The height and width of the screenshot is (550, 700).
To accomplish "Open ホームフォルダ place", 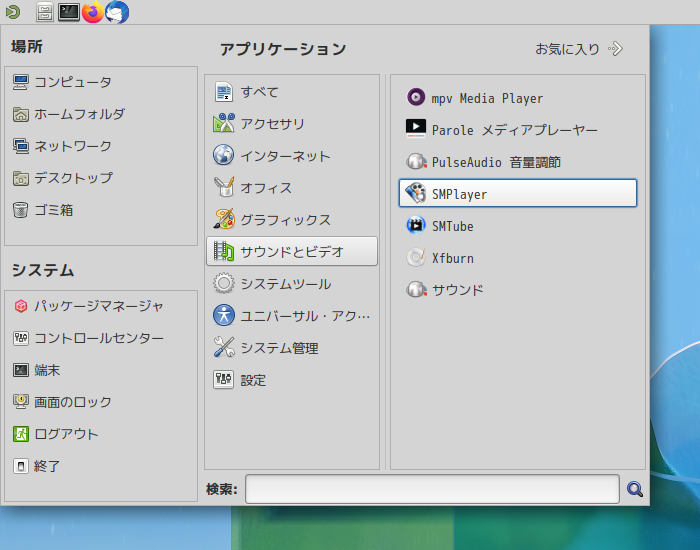I will (x=101, y=114).
